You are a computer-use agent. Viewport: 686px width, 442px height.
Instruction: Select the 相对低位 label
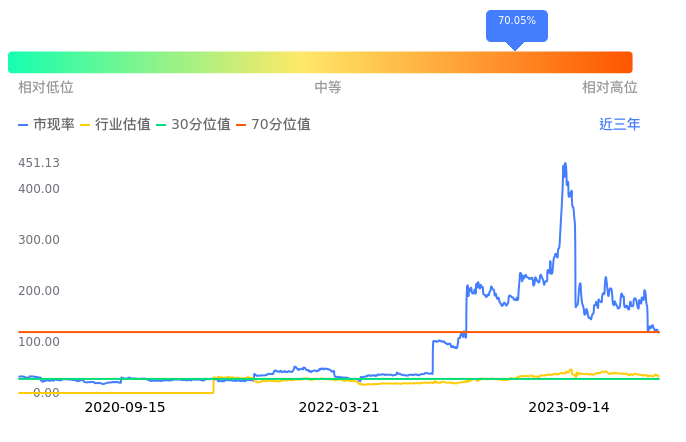pos(46,88)
